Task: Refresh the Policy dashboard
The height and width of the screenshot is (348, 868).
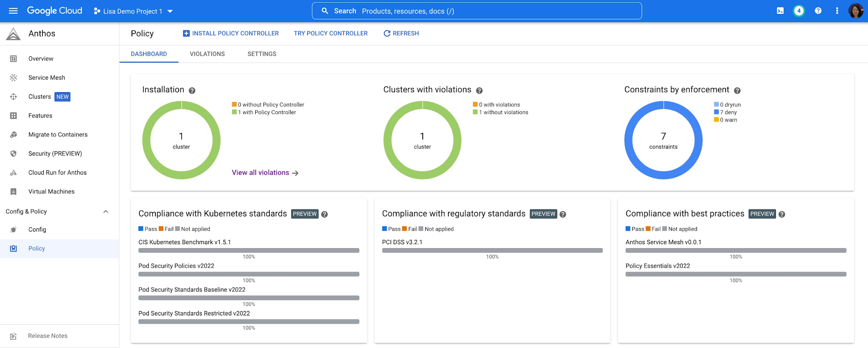Action: (401, 33)
